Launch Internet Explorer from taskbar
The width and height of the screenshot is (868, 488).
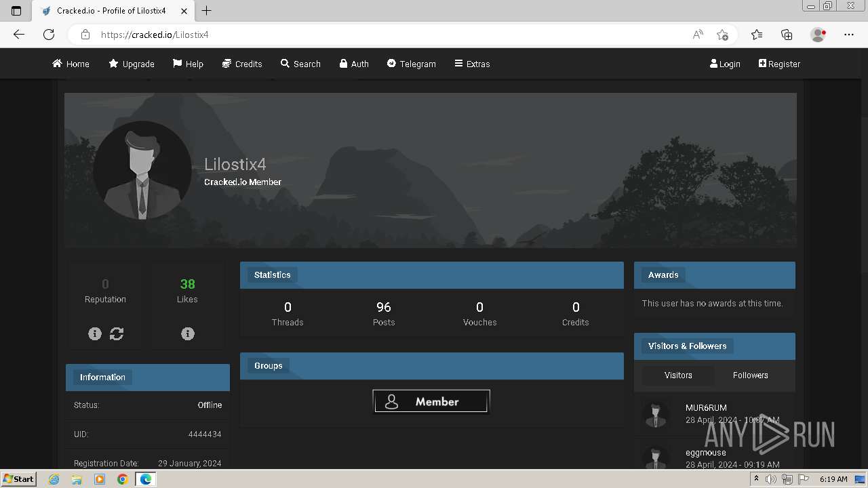point(54,479)
